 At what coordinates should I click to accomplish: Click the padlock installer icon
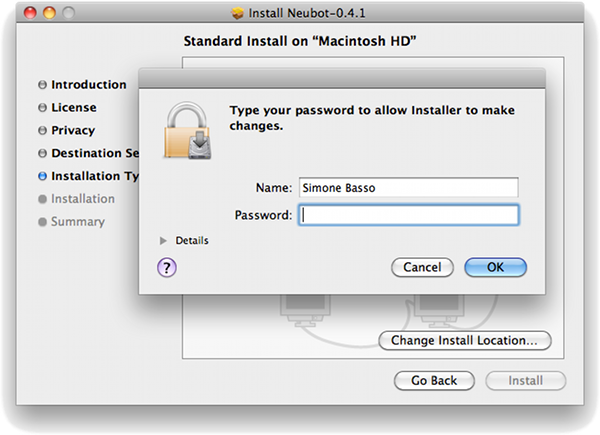(x=188, y=130)
